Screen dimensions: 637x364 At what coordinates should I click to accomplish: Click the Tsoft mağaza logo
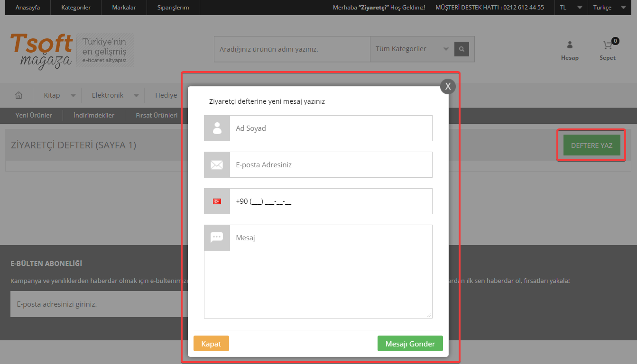click(x=42, y=51)
